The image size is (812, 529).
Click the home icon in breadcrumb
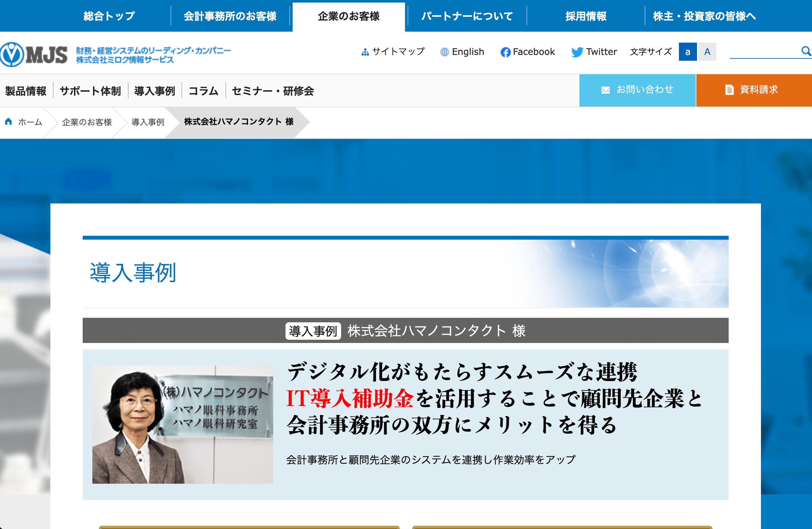(8, 121)
